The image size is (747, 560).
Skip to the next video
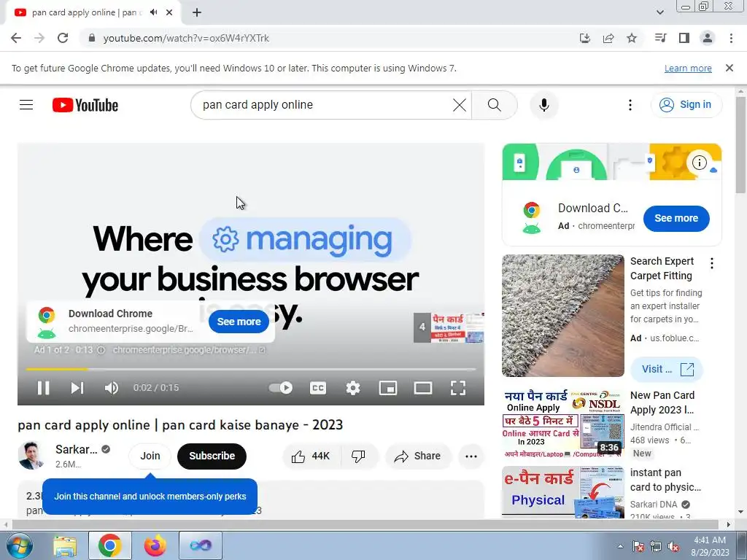tap(77, 388)
